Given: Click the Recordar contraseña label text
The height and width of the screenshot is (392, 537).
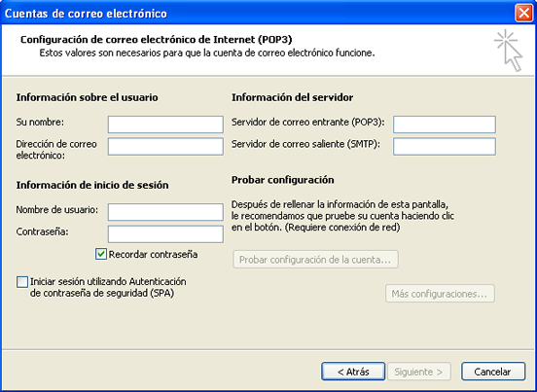Looking at the screenshot, I should pyautogui.click(x=153, y=255).
